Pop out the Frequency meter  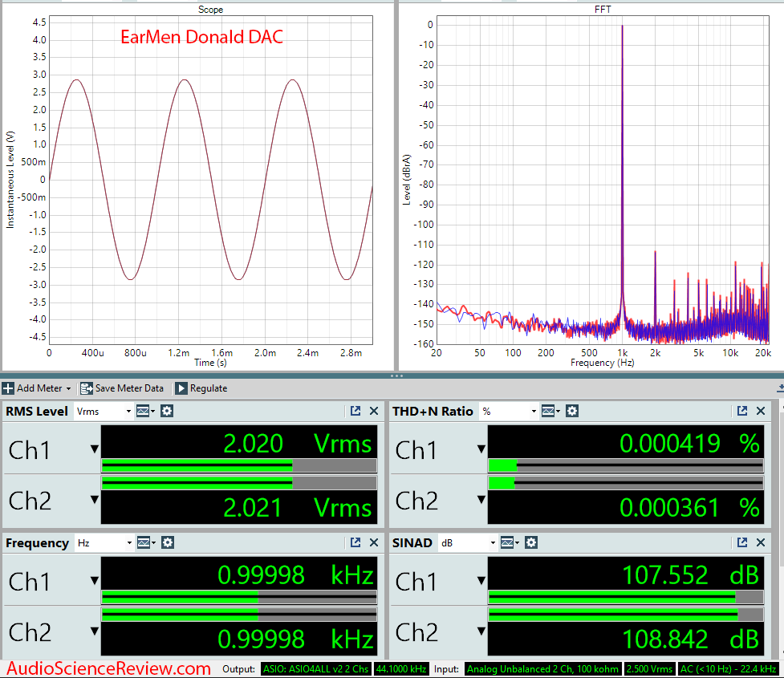pyautogui.click(x=355, y=542)
